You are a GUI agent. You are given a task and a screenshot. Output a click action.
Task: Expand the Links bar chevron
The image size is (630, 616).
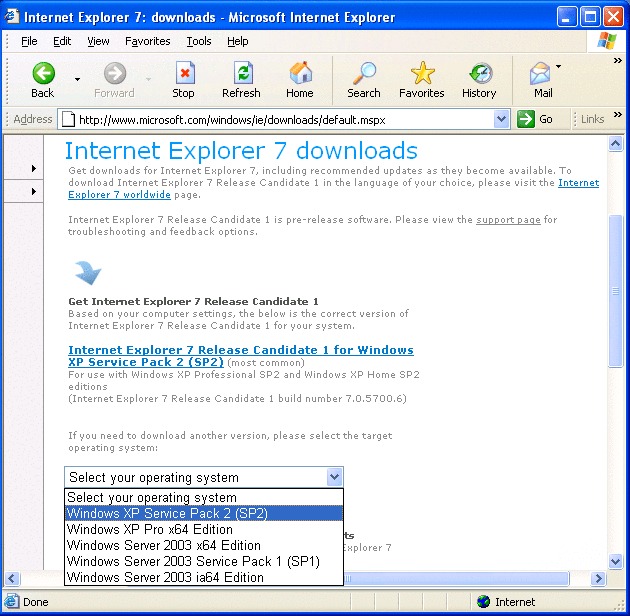click(x=618, y=115)
